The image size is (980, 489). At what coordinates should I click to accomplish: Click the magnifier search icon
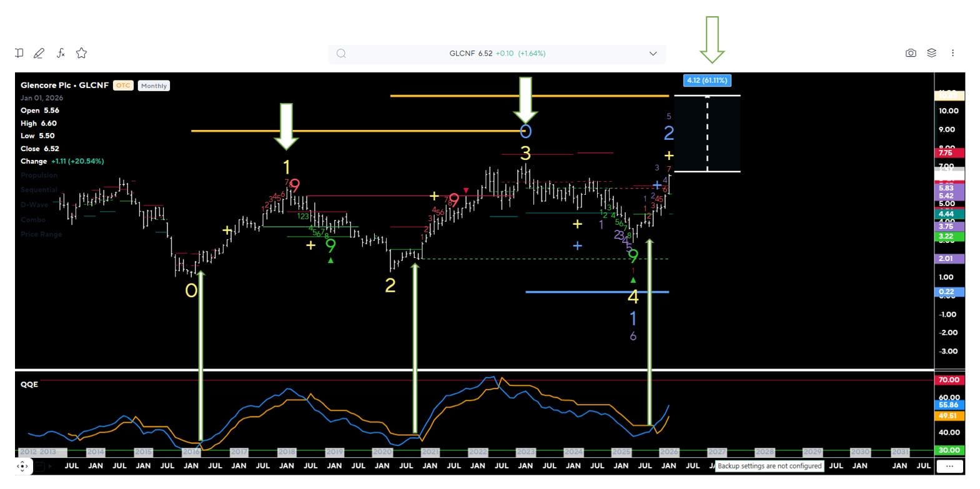point(341,54)
